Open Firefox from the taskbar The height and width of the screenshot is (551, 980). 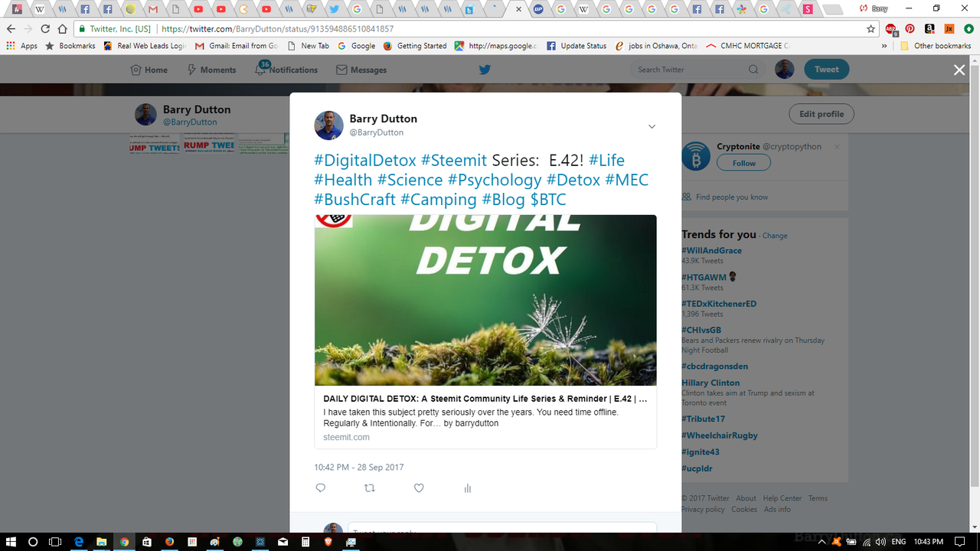[169, 542]
